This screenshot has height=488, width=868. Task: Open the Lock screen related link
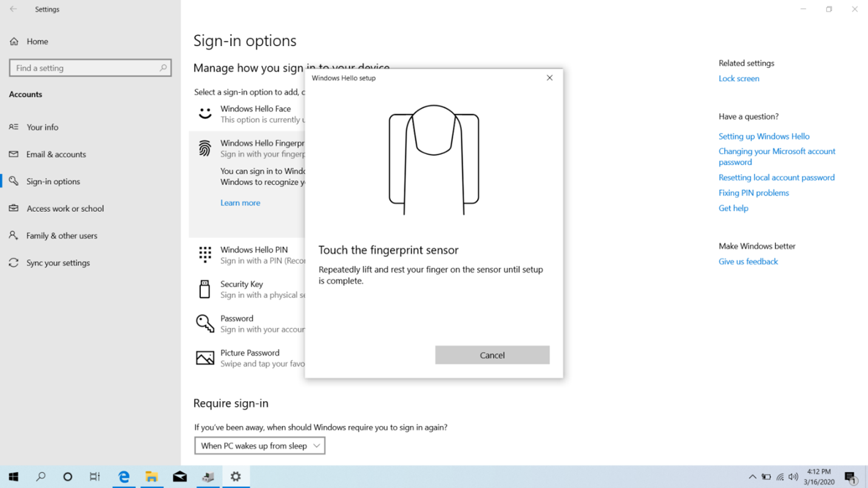pos(739,78)
